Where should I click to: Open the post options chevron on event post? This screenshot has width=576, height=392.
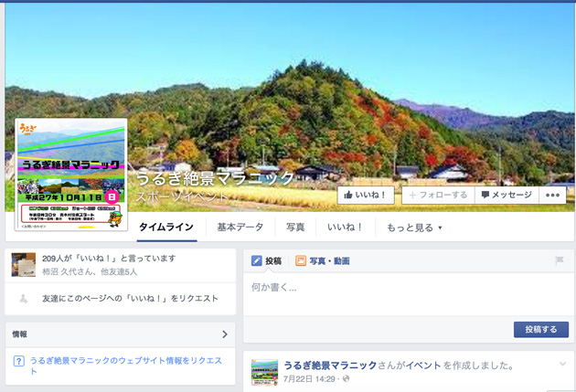(562, 365)
